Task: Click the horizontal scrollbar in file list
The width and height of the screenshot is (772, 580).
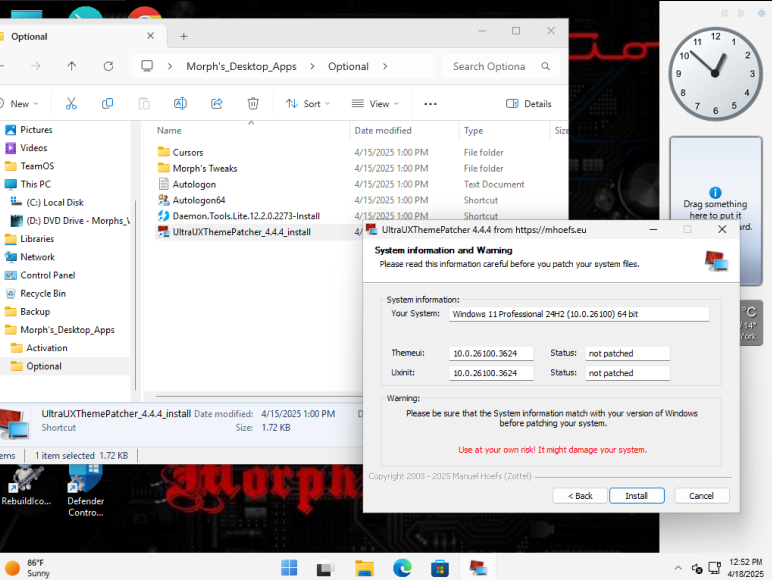Action: (x=259, y=396)
